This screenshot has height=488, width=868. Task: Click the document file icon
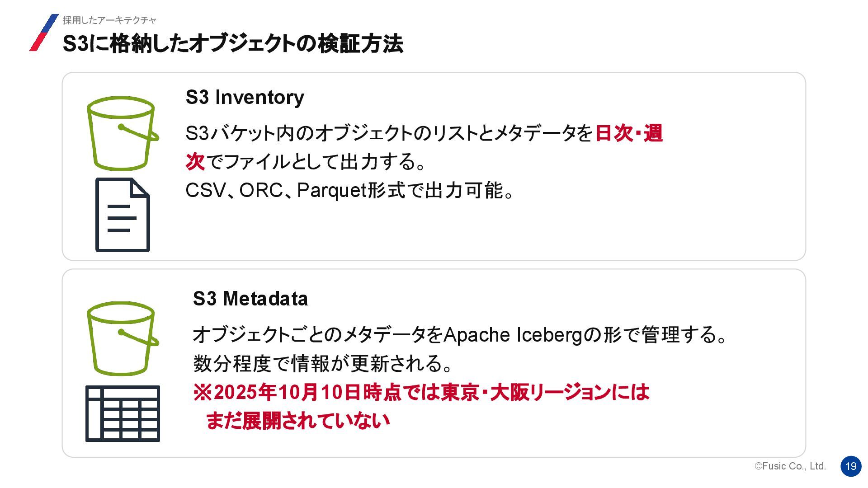(123, 215)
